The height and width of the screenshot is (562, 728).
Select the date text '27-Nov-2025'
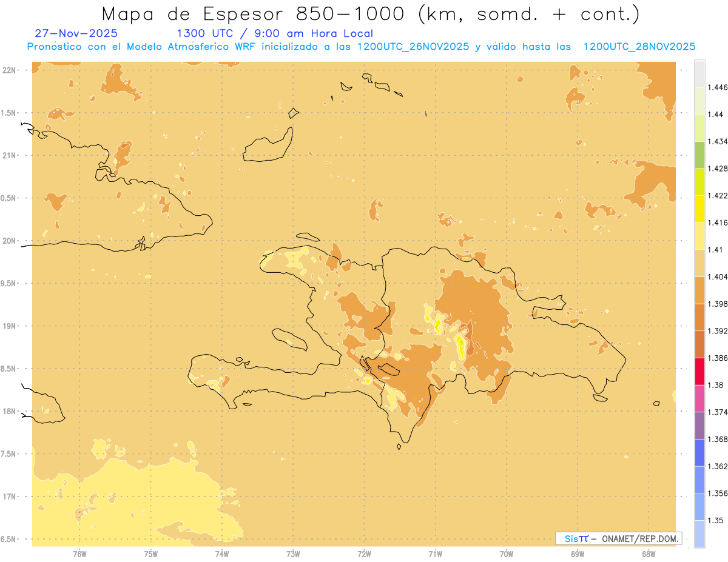[x=76, y=33]
